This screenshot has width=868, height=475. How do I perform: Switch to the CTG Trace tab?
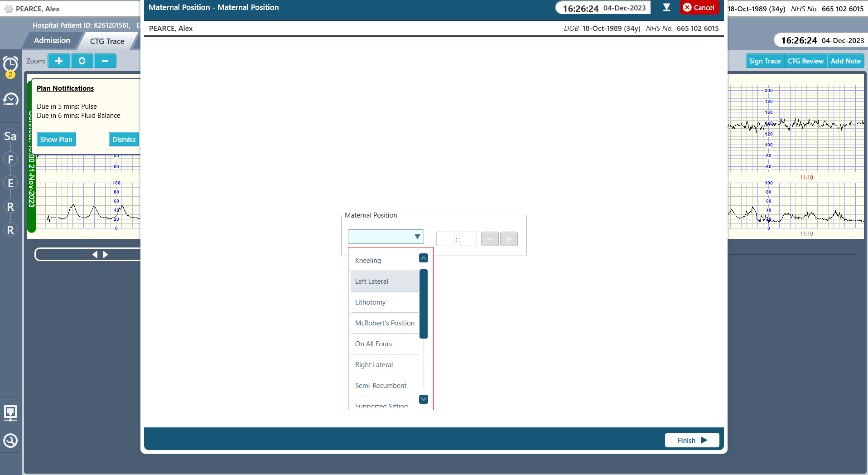pyautogui.click(x=107, y=41)
